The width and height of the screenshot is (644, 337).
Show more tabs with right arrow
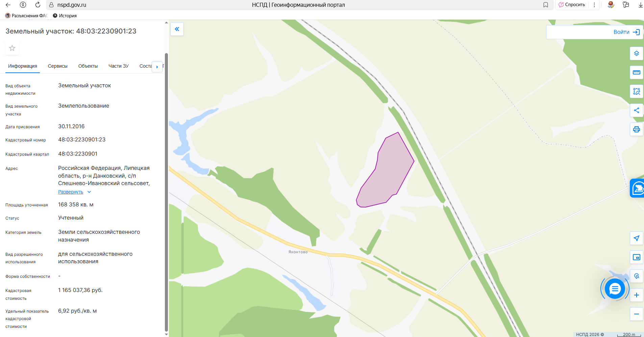[157, 67]
